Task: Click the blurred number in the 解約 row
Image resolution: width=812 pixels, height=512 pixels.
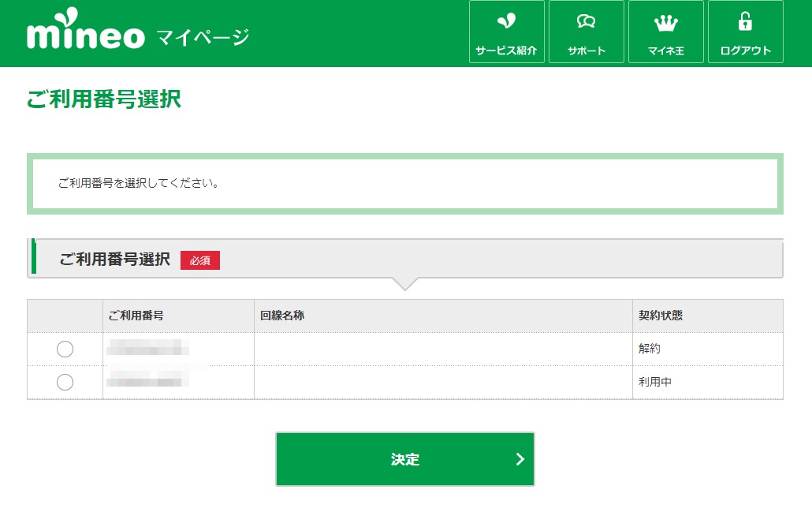Action: click(147, 349)
